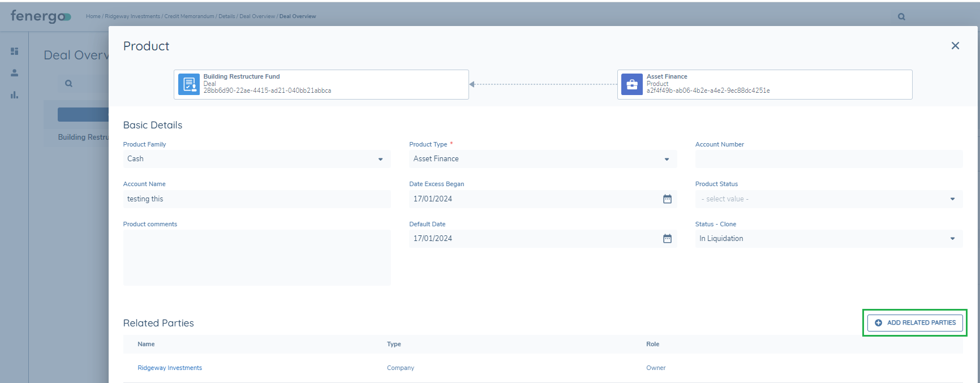Screen dimensions: 980x383
Task: Open the Date Excess Began calendar picker
Action: [x=667, y=199]
